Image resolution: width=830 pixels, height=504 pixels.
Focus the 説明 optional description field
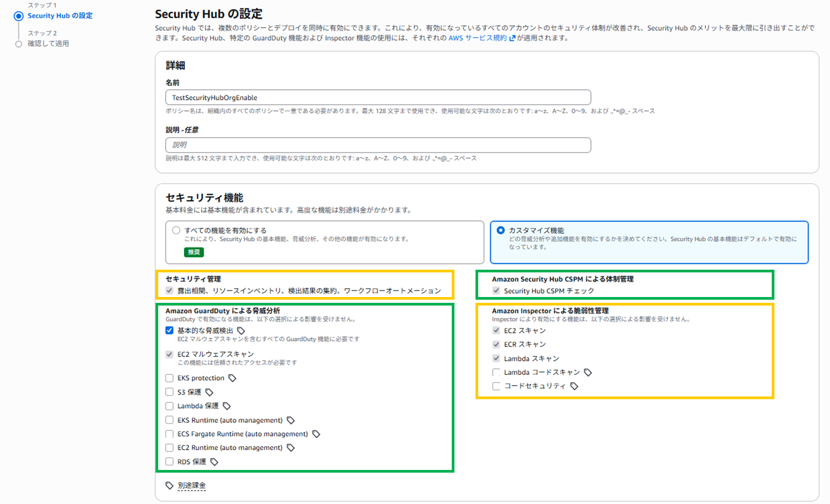click(378, 145)
